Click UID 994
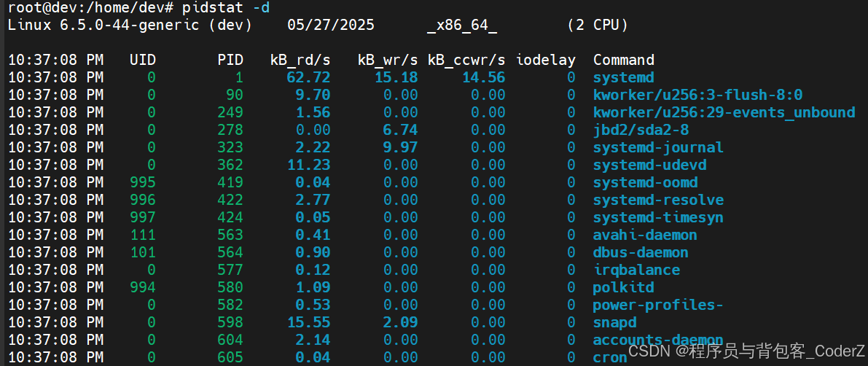868x366 pixels. (143, 288)
